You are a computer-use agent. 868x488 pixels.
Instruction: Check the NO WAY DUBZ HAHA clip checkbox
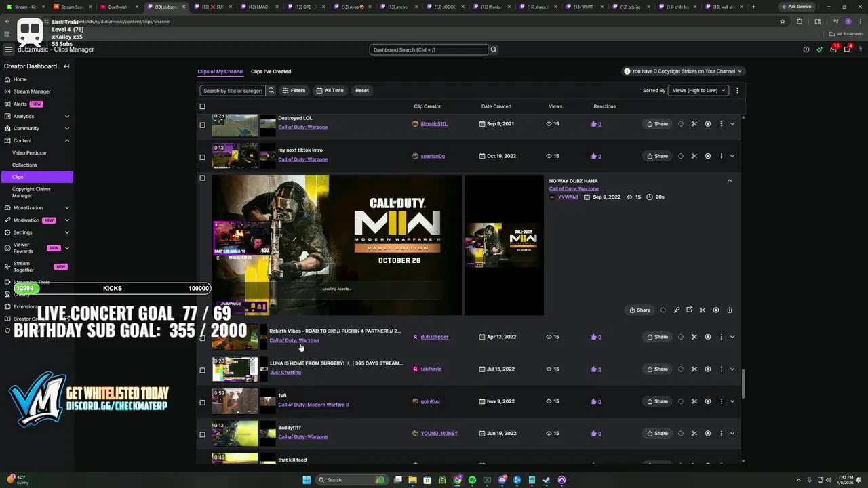(x=202, y=178)
